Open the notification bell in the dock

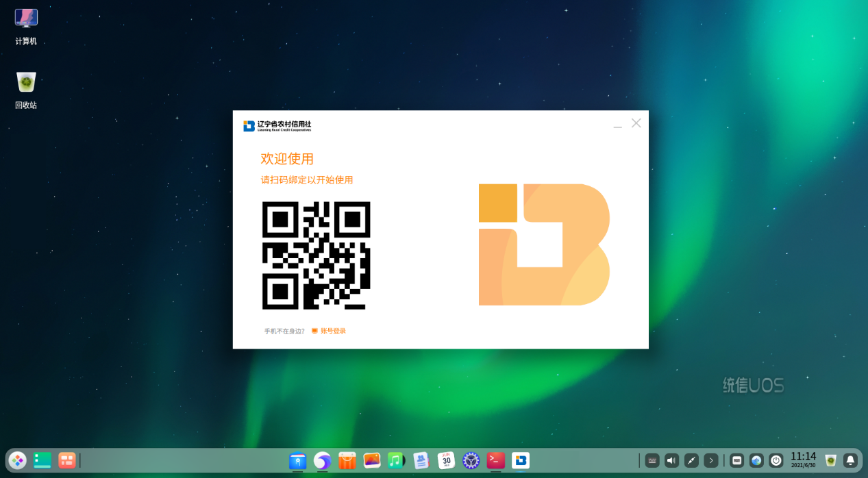pyautogui.click(x=850, y=461)
